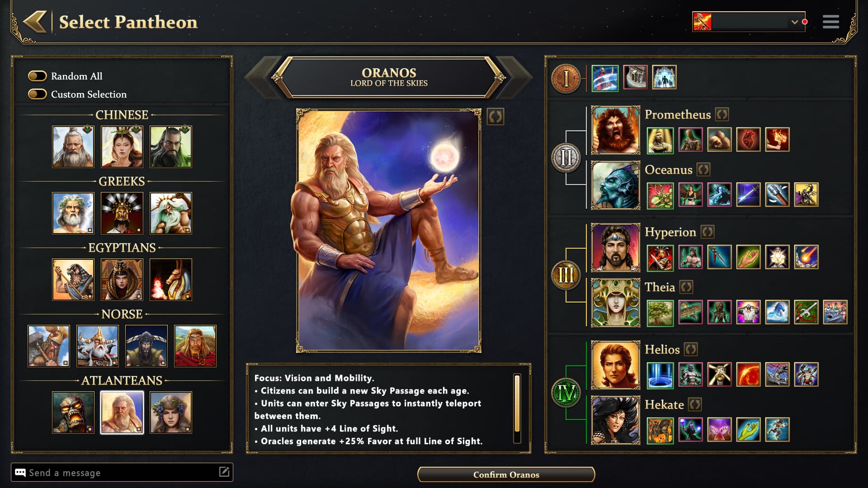Click the Send a message field
Image resolution: width=868 pixels, height=488 pixels.
tap(122, 472)
